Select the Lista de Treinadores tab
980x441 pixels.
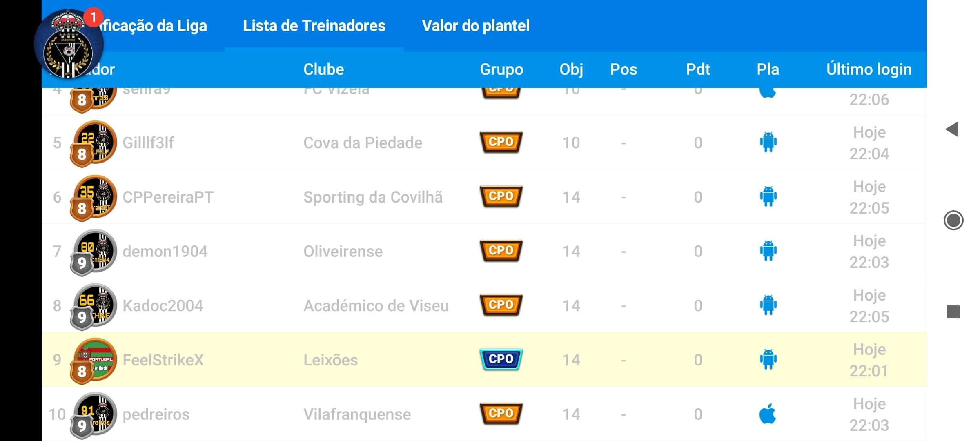click(x=314, y=26)
